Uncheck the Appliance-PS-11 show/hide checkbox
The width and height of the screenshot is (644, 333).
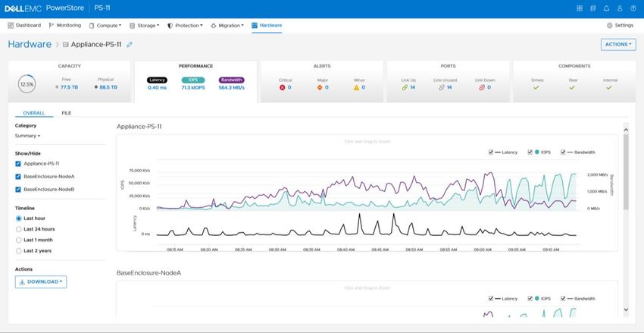18,164
